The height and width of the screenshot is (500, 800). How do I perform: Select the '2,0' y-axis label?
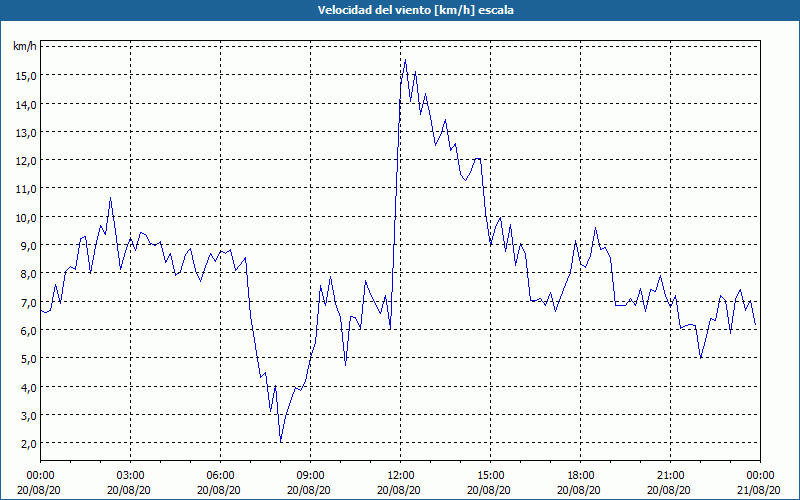tap(29, 443)
